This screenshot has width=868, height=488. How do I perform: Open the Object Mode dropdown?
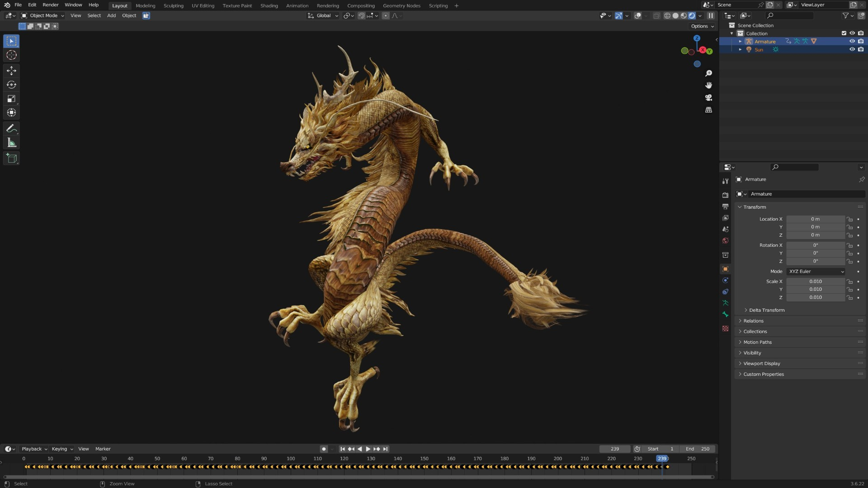(43, 15)
